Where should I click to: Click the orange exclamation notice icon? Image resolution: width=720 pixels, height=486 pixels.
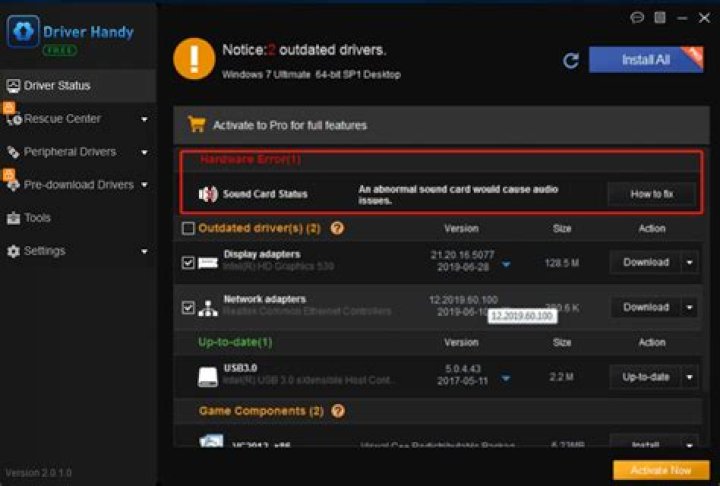click(194, 59)
